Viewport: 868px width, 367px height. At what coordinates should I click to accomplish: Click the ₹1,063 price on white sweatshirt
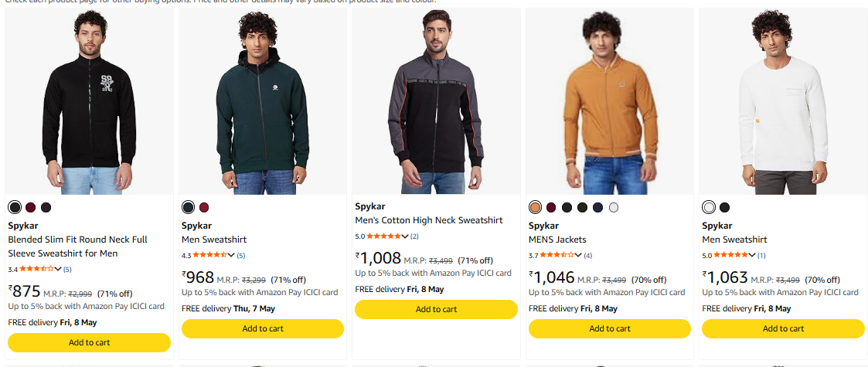pos(725,277)
